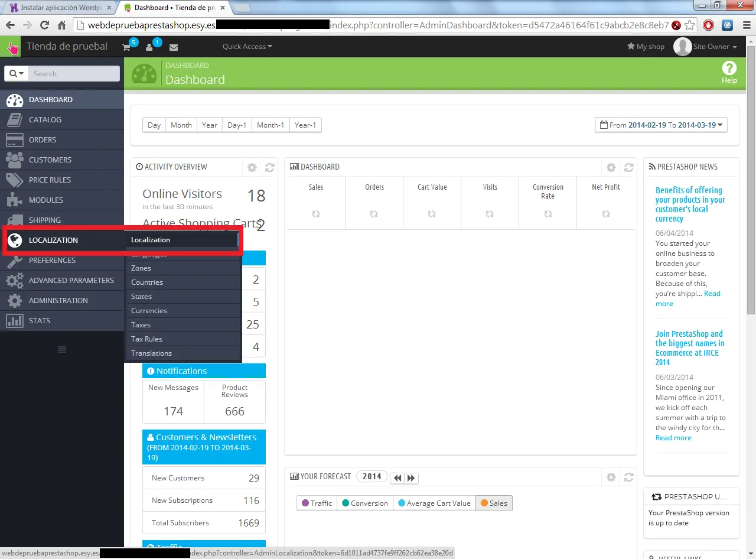Refresh the Your Forecast panel
This screenshot has height=559, width=756.
point(629,477)
